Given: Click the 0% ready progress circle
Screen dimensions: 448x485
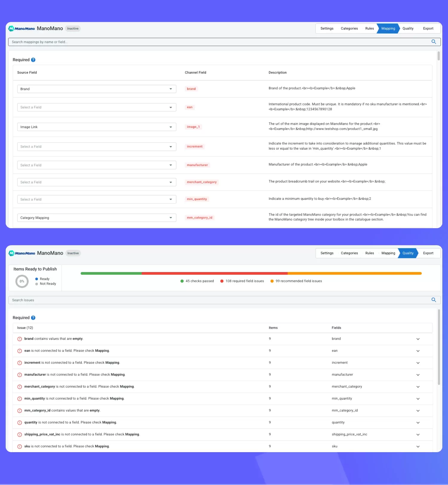Looking at the screenshot, I should pyautogui.click(x=22, y=281).
